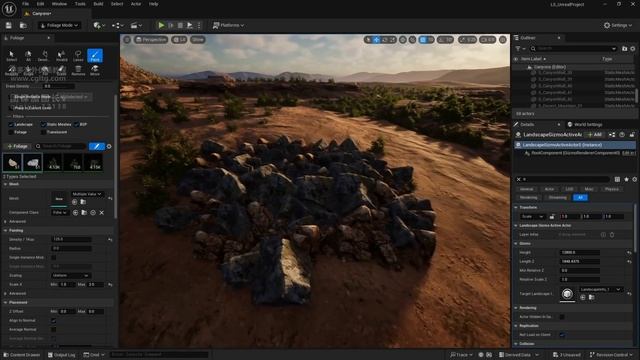Choose the foliage Lasso tool
Screen dimensions: 640x360
coord(78,56)
